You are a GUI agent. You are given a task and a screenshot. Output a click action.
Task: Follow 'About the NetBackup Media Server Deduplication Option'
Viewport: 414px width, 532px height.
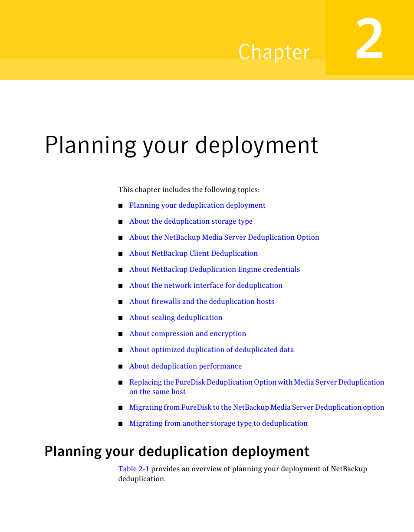click(224, 238)
